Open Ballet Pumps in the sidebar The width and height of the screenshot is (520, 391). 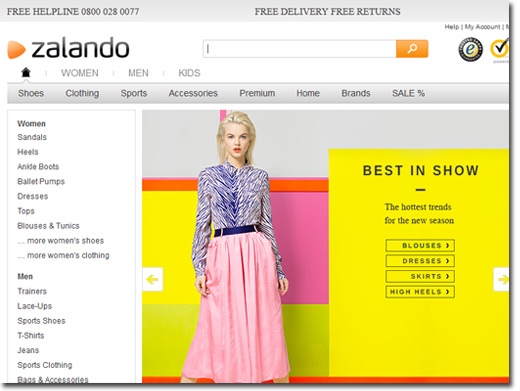[41, 182]
